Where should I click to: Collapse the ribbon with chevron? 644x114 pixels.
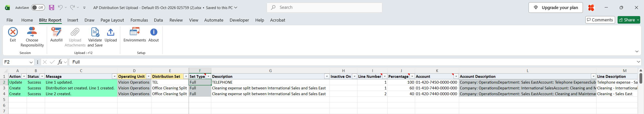(637, 51)
